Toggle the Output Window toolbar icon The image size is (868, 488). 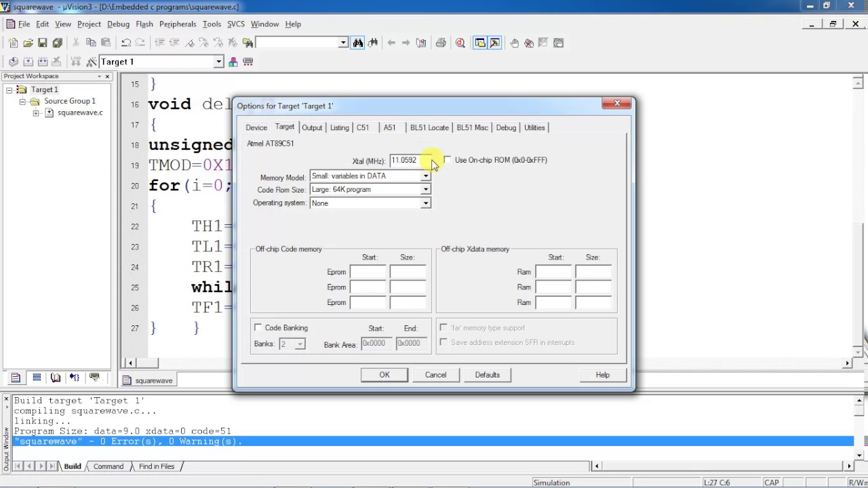coord(495,43)
